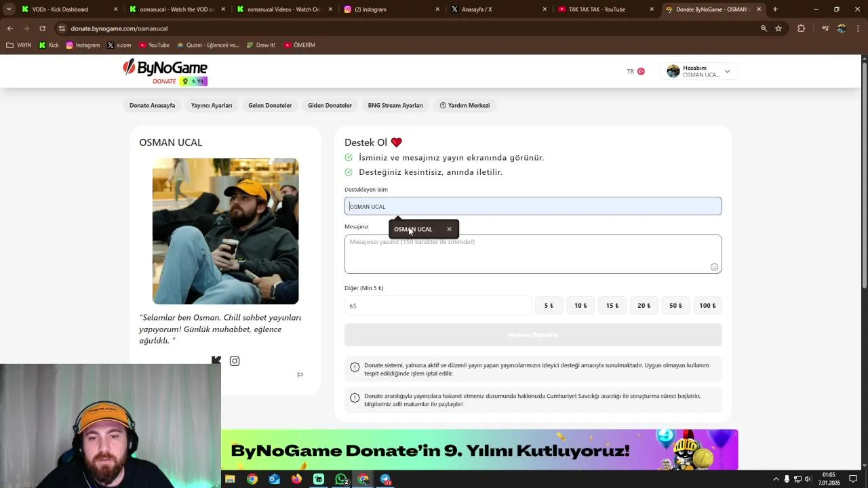Click the ByNoGame Donate logo
This screenshot has height=488, width=868.
(x=165, y=72)
